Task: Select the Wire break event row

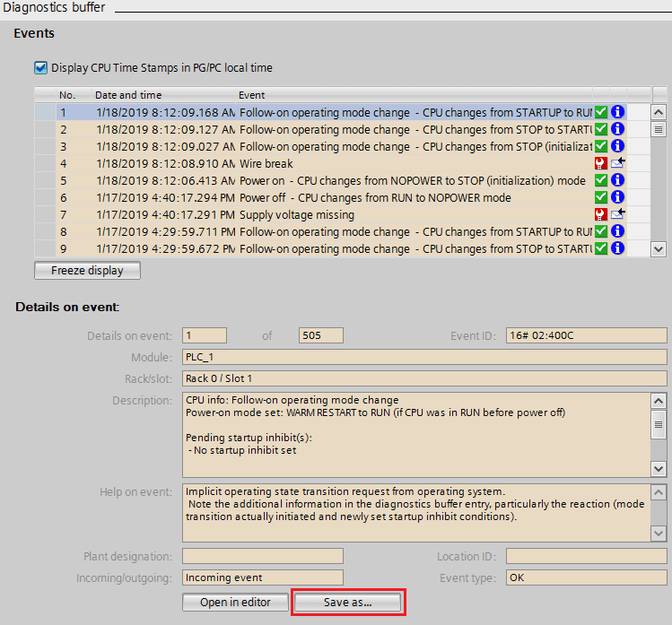Action: coord(330,163)
